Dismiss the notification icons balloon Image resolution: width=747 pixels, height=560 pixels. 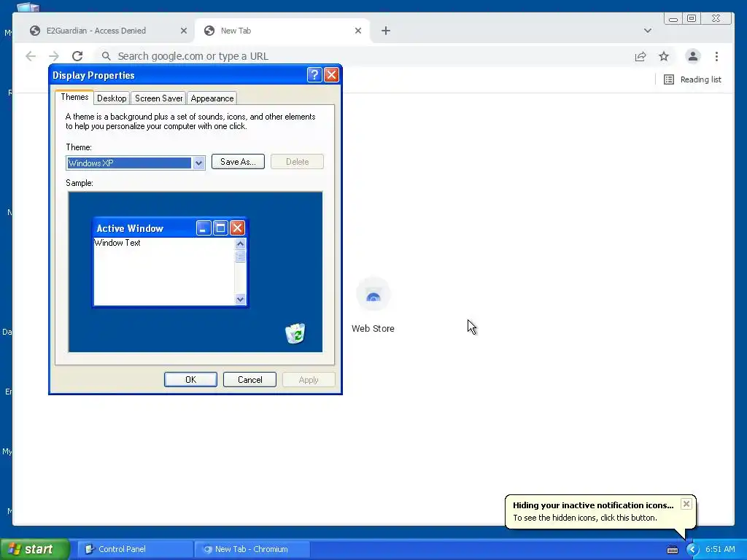[x=686, y=504]
